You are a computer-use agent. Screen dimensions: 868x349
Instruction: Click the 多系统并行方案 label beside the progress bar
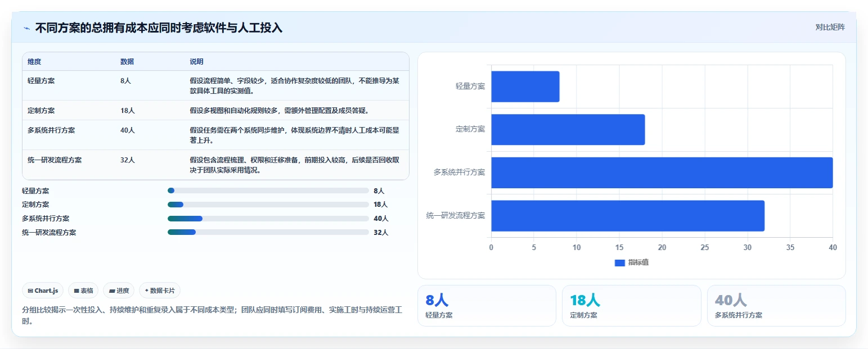point(46,219)
